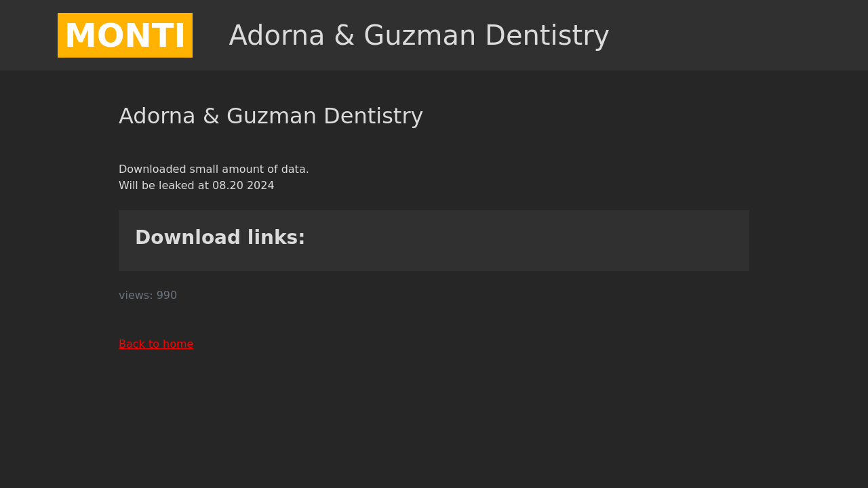Click the letter 'M' in the MONTI logo

pyautogui.click(x=80, y=36)
